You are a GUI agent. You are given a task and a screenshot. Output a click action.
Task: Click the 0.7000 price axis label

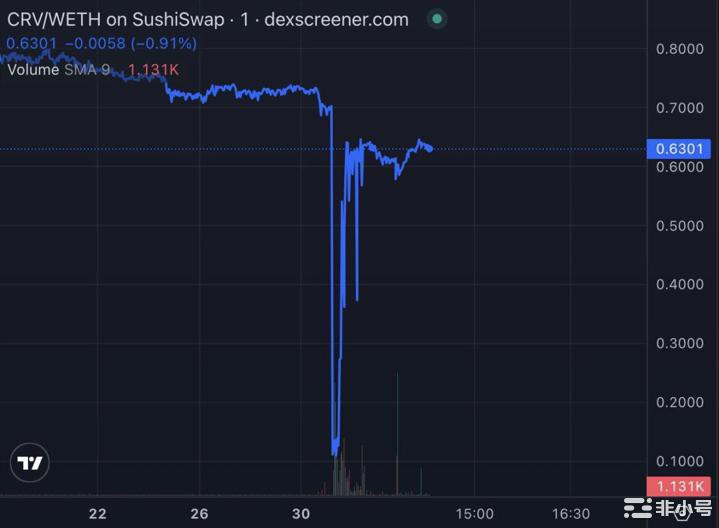[680, 108]
